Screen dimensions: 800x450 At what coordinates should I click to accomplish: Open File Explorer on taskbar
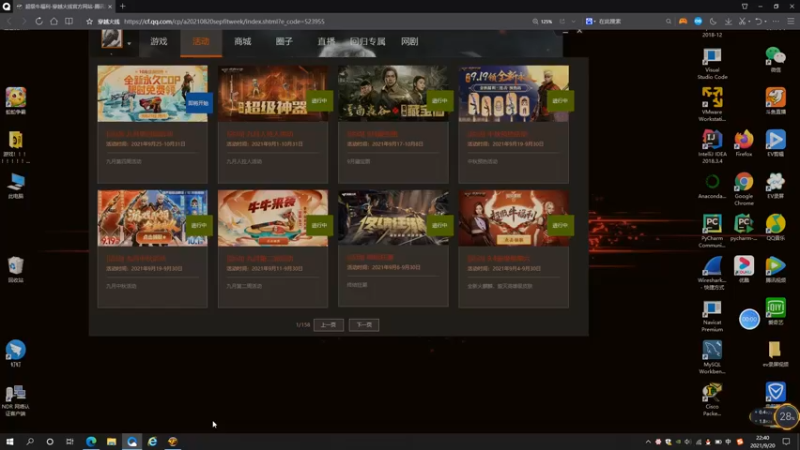coord(111,441)
